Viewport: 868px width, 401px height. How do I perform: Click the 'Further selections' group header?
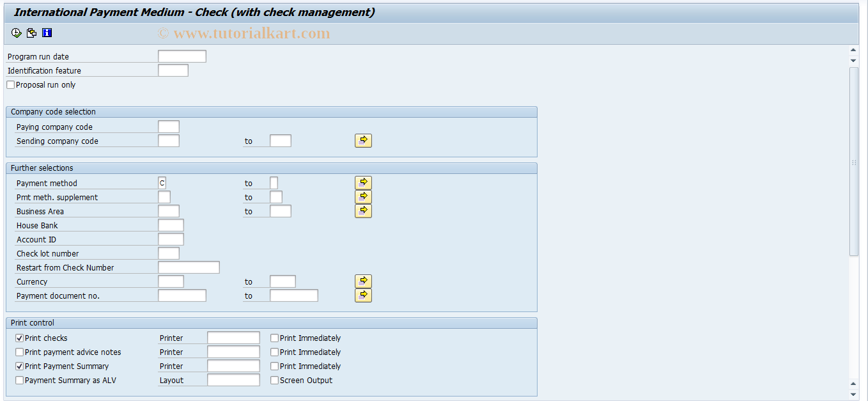272,168
